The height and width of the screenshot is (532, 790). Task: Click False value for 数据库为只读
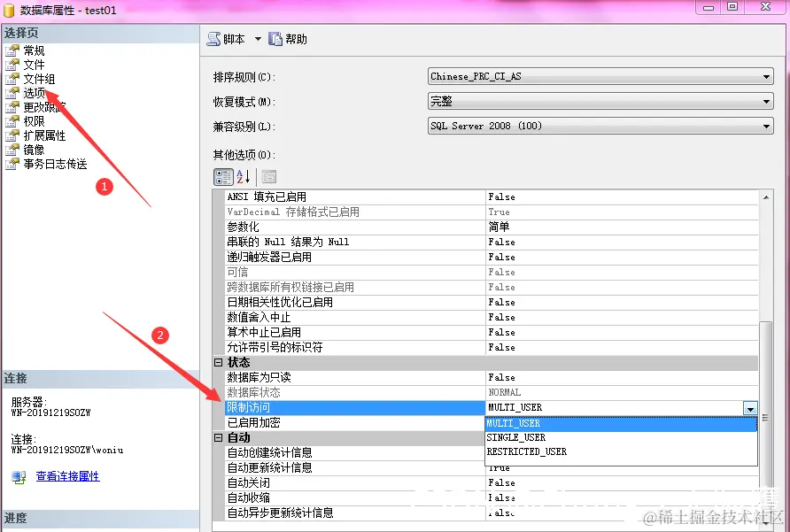coord(502,377)
